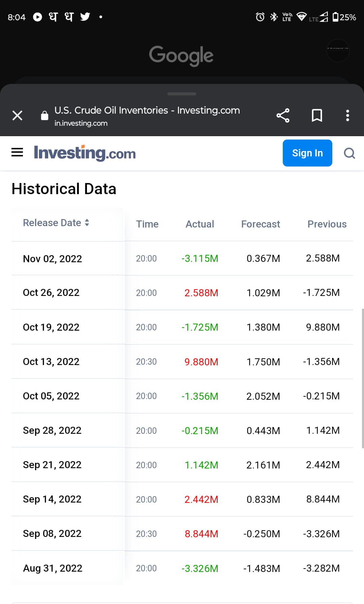The height and width of the screenshot is (604, 364).
Task: Select previous value -3.282M
Action: click(x=321, y=568)
